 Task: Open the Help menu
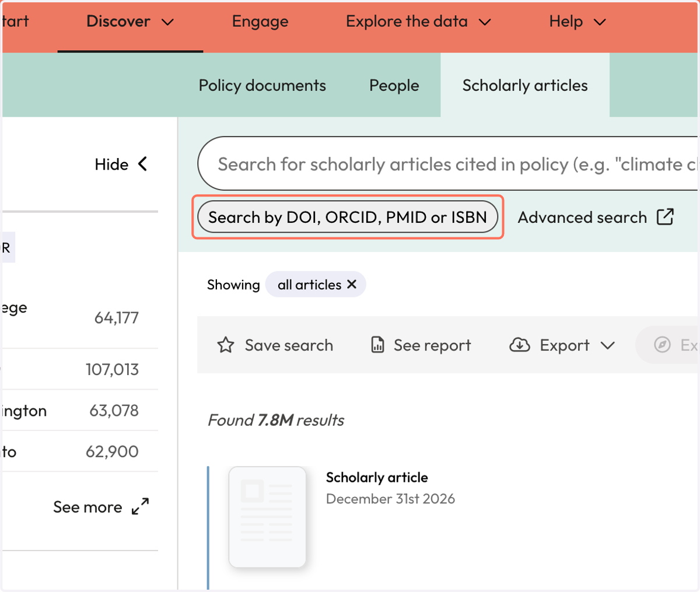(577, 22)
